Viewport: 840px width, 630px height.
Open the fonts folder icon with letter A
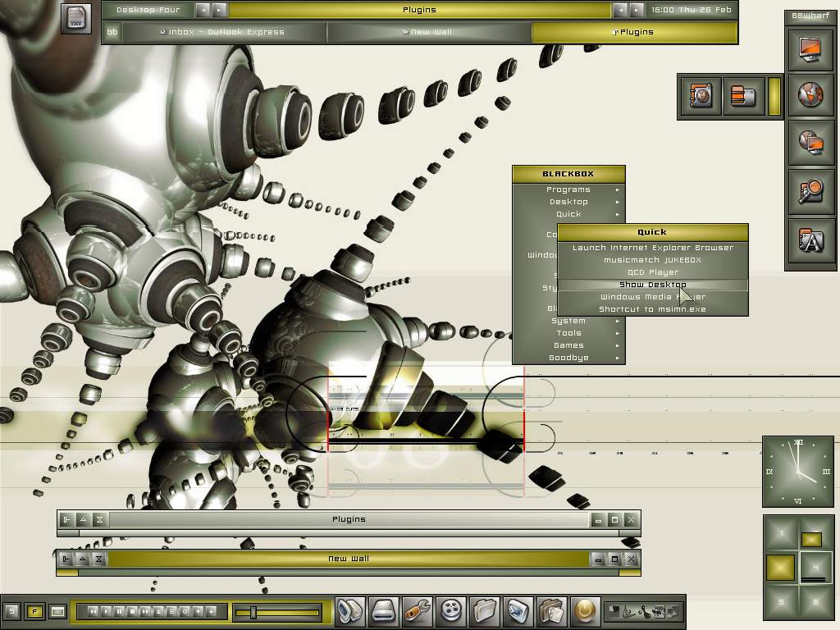pos(810,240)
